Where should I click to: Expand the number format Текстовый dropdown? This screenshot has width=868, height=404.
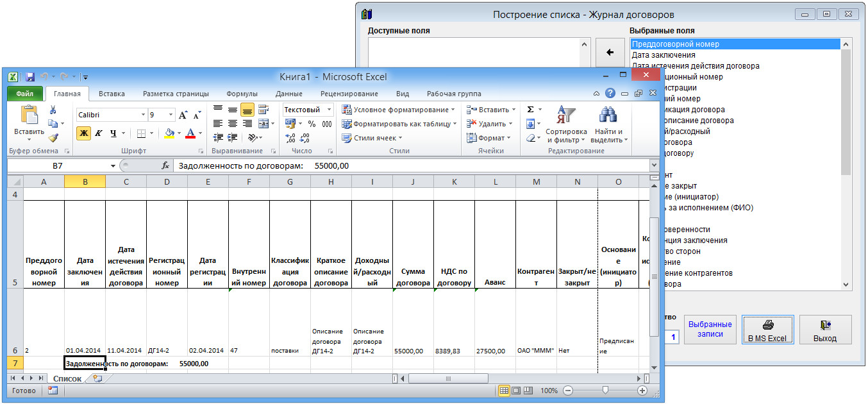click(329, 110)
